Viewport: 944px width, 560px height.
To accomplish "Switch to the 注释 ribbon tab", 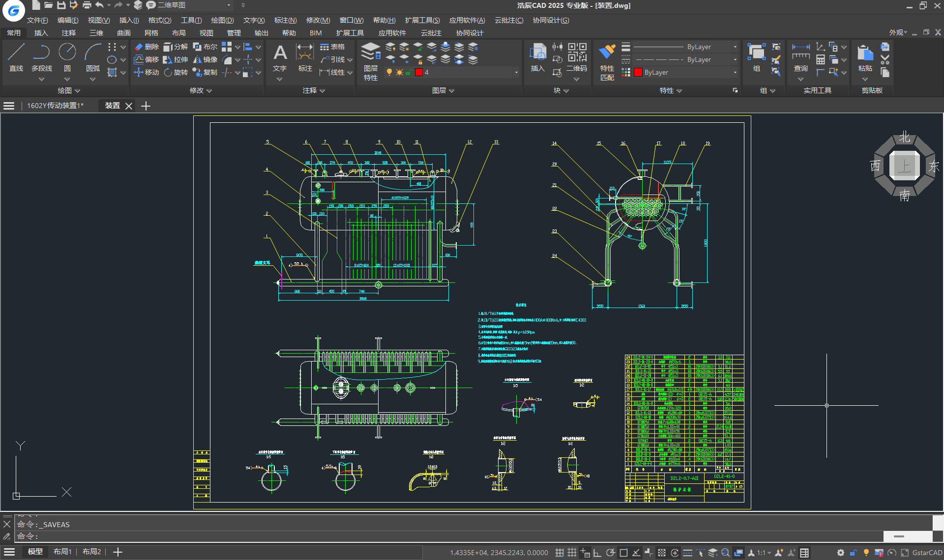I will 69,33.
